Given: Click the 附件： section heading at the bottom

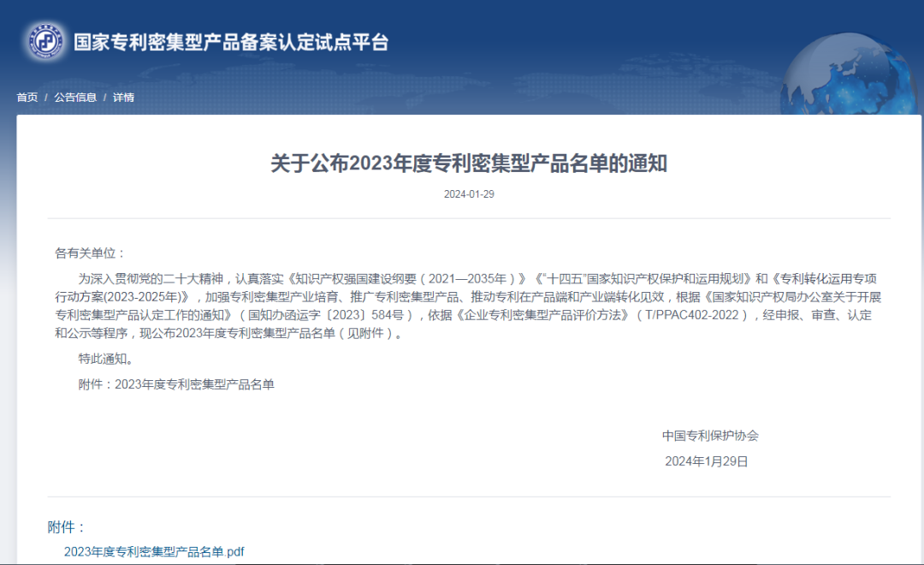Looking at the screenshot, I should tap(67, 527).
